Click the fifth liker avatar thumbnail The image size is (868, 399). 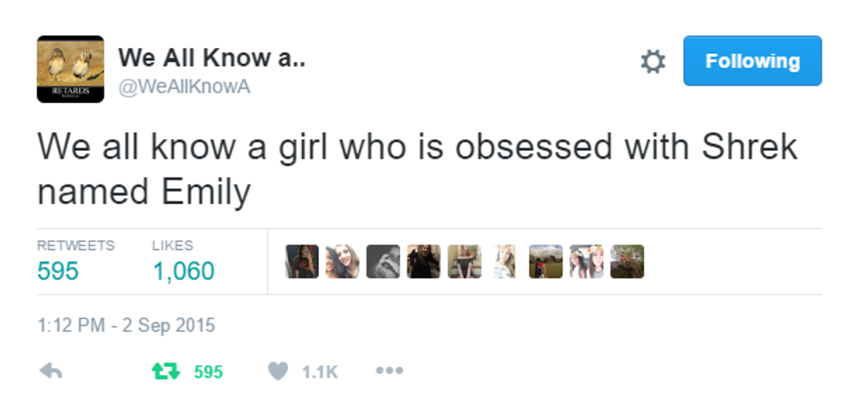click(x=464, y=262)
